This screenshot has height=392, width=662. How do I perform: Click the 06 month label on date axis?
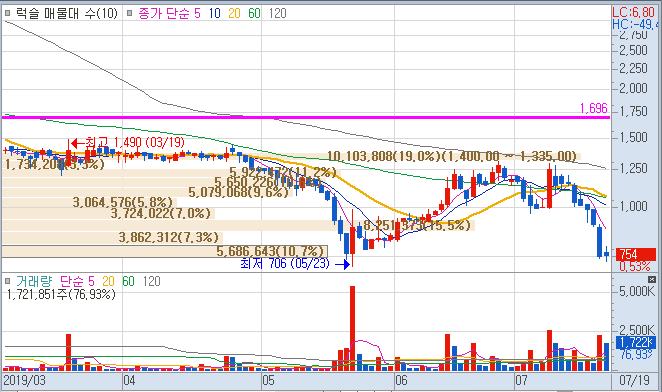401,380
